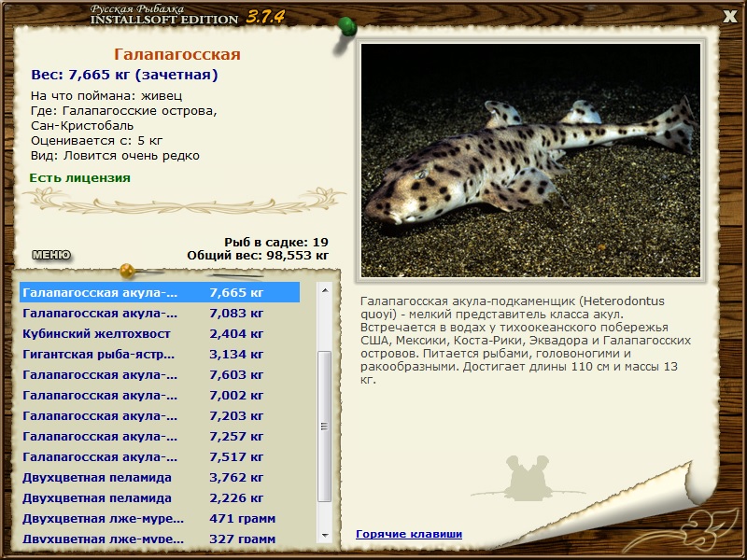The image size is (747, 560).
Task: Click the yellow pushpin above the fish list
Action: 128,271
